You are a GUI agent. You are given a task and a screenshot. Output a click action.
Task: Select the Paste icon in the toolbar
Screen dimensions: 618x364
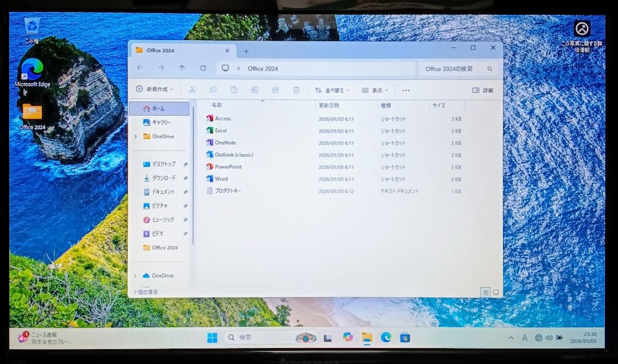click(x=235, y=90)
